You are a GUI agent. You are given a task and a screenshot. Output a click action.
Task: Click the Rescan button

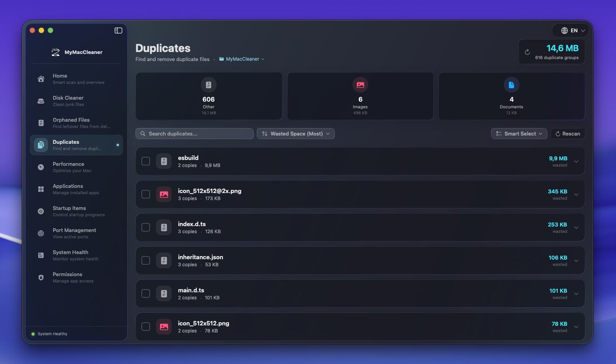pyautogui.click(x=568, y=134)
